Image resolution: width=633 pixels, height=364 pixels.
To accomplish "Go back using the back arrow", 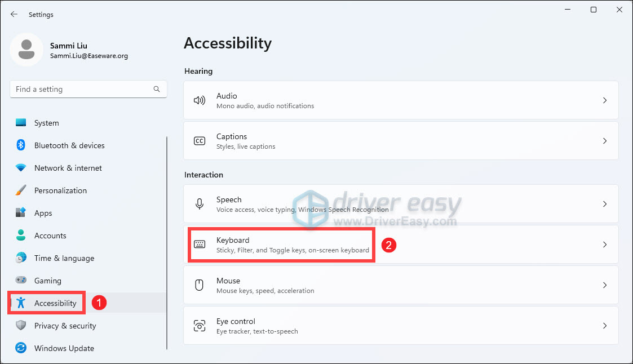I will point(14,14).
